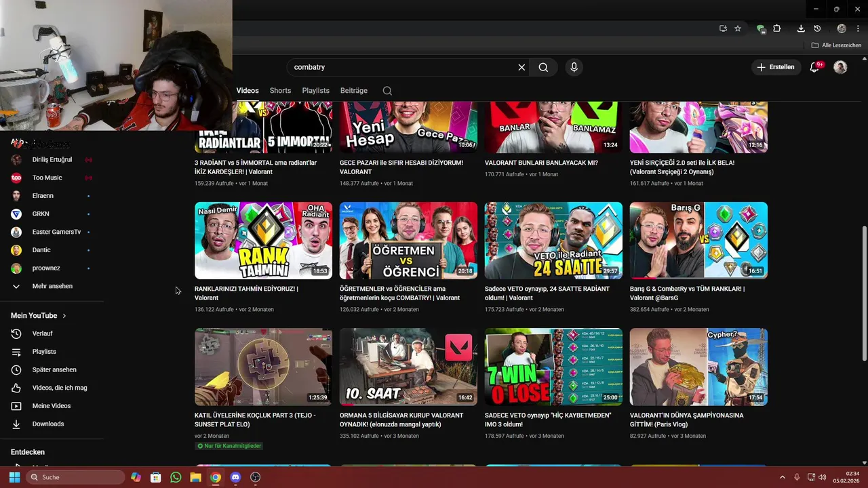Open the Too Music subscription
The width and height of the screenshot is (868, 488).
(x=47, y=178)
